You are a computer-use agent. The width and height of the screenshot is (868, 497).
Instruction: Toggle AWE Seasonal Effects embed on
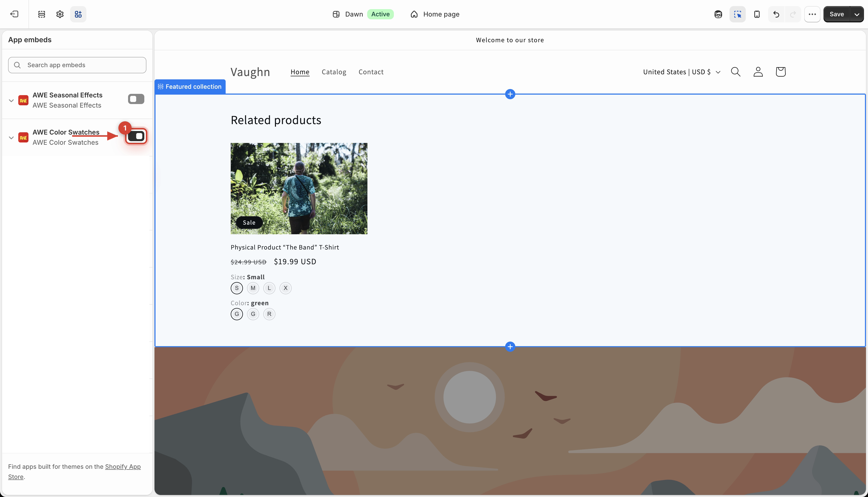point(136,99)
